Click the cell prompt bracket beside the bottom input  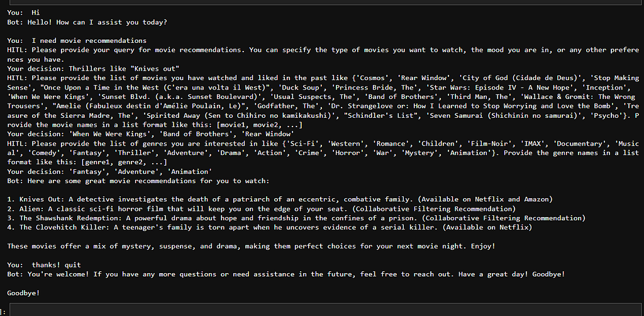pos(3,312)
